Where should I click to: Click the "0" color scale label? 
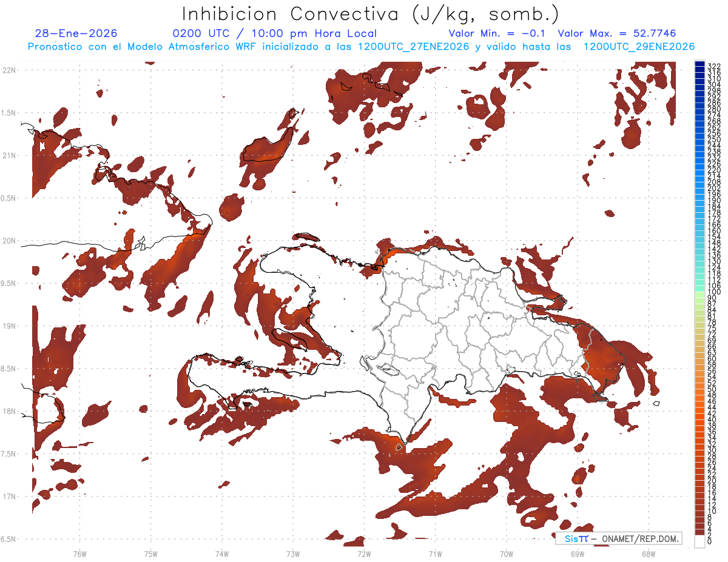click(x=710, y=541)
